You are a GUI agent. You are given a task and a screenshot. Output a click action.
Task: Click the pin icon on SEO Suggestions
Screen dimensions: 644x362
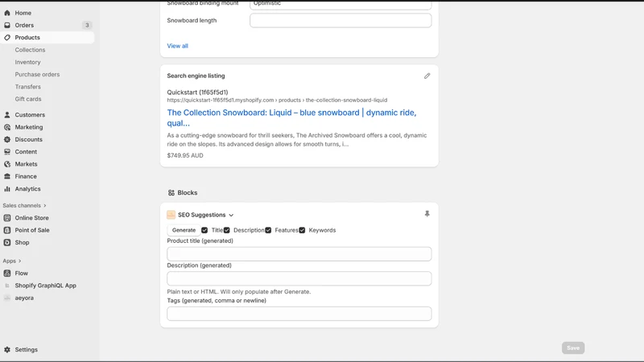[427, 214]
